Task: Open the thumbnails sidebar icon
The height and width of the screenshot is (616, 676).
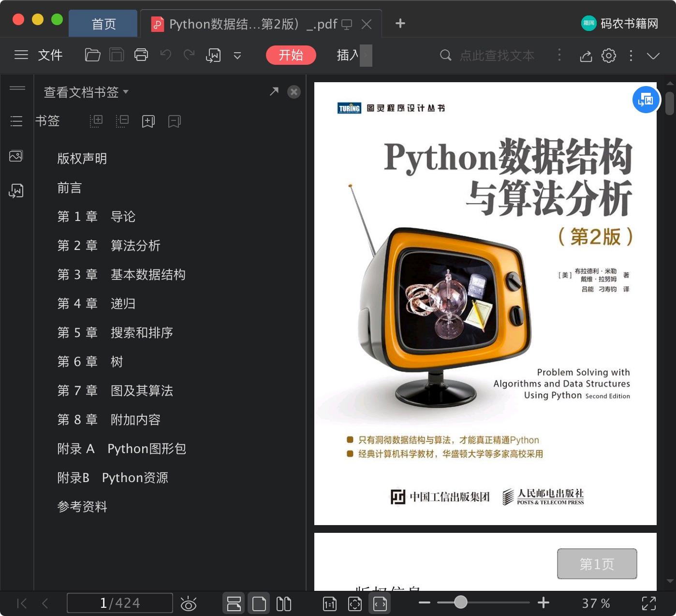Action: pyautogui.click(x=16, y=156)
